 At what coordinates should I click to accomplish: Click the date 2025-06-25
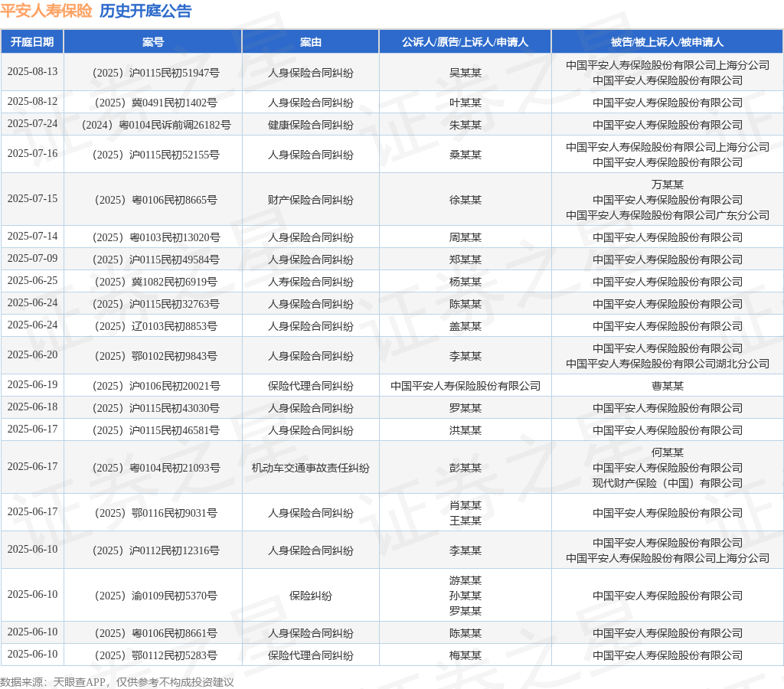[32, 280]
